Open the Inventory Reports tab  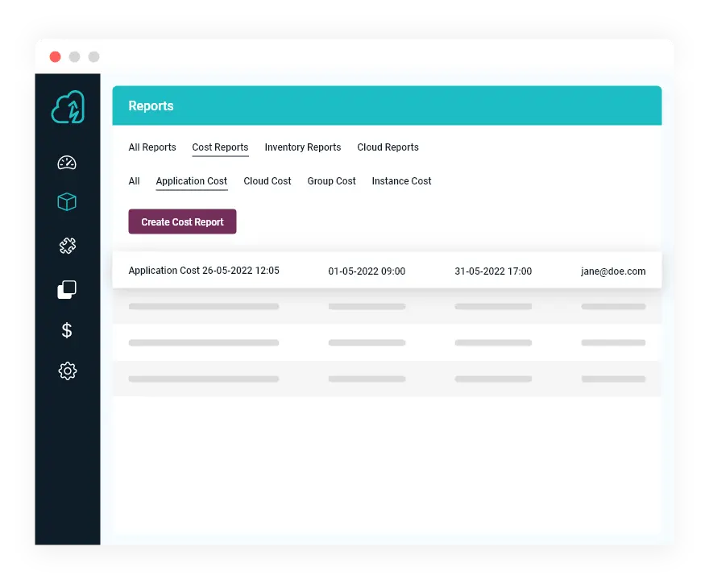(x=303, y=147)
